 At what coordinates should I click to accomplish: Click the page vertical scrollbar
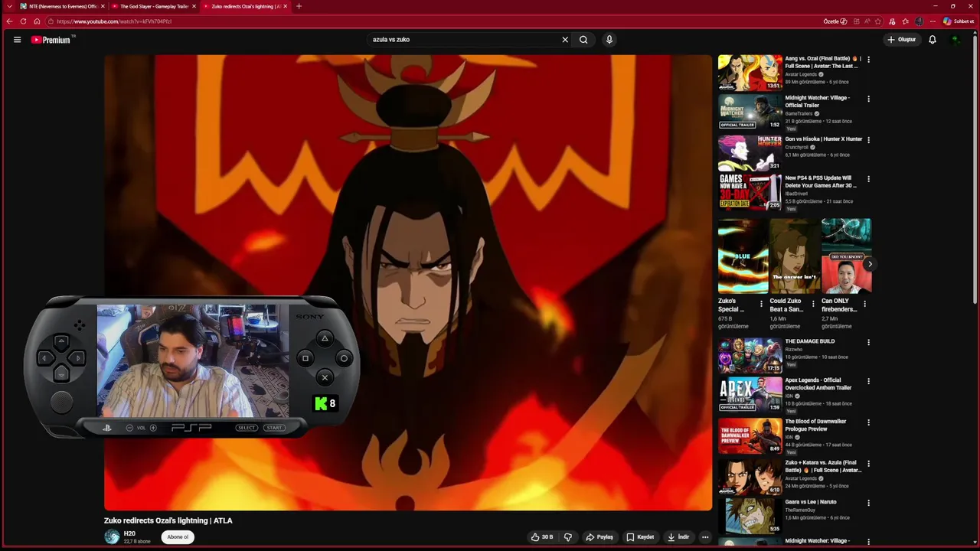click(975, 168)
